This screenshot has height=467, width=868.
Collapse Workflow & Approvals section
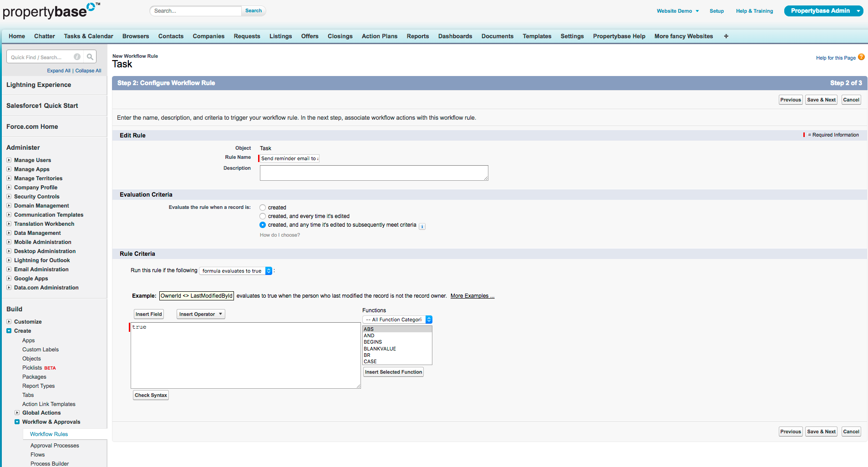[x=17, y=422]
